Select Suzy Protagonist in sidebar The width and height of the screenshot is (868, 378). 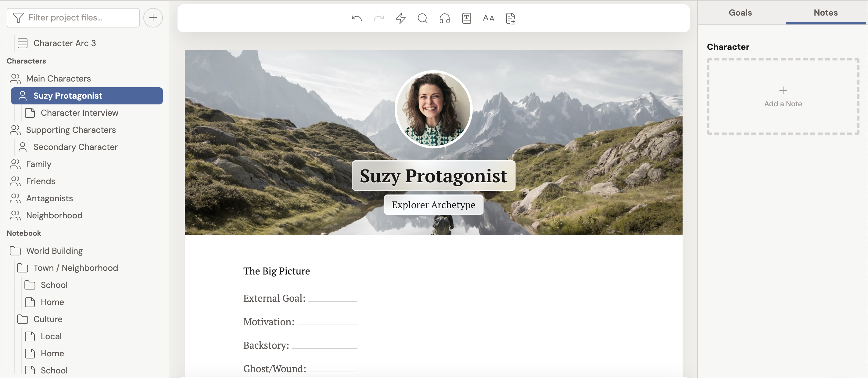[x=87, y=96]
